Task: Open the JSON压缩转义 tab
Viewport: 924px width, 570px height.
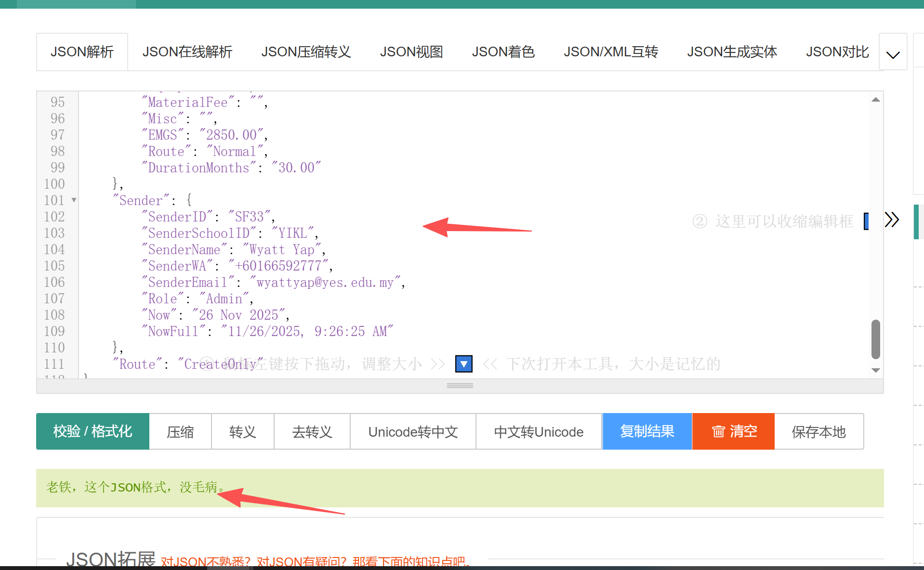Action: (306, 52)
